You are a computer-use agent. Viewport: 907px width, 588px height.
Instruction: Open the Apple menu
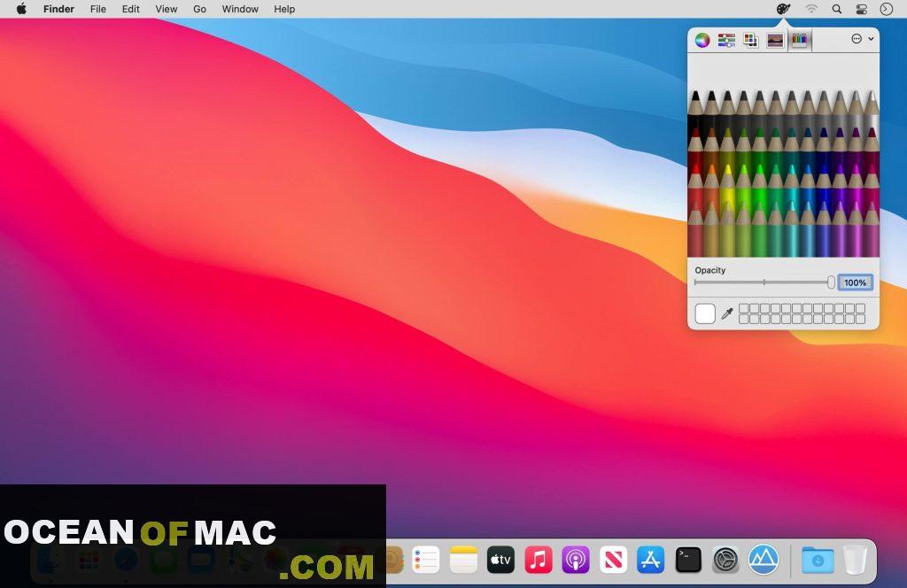pyautogui.click(x=21, y=9)
